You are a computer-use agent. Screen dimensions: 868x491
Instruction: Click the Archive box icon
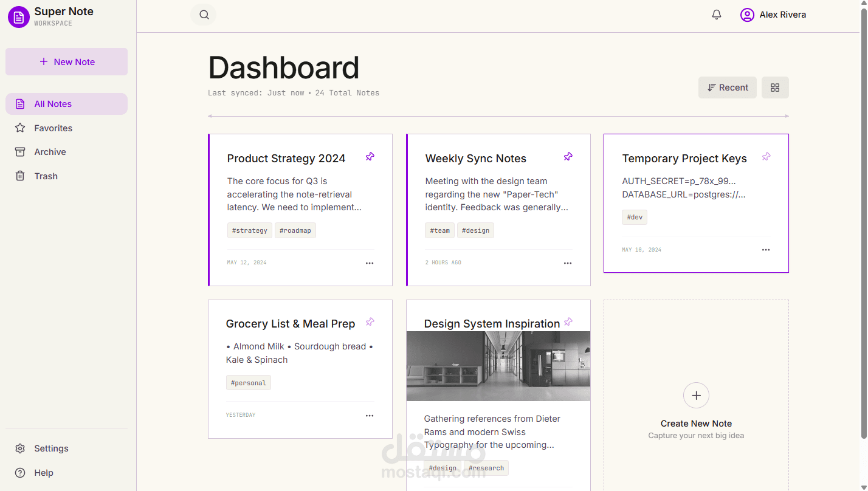click(x=20, y=152)
